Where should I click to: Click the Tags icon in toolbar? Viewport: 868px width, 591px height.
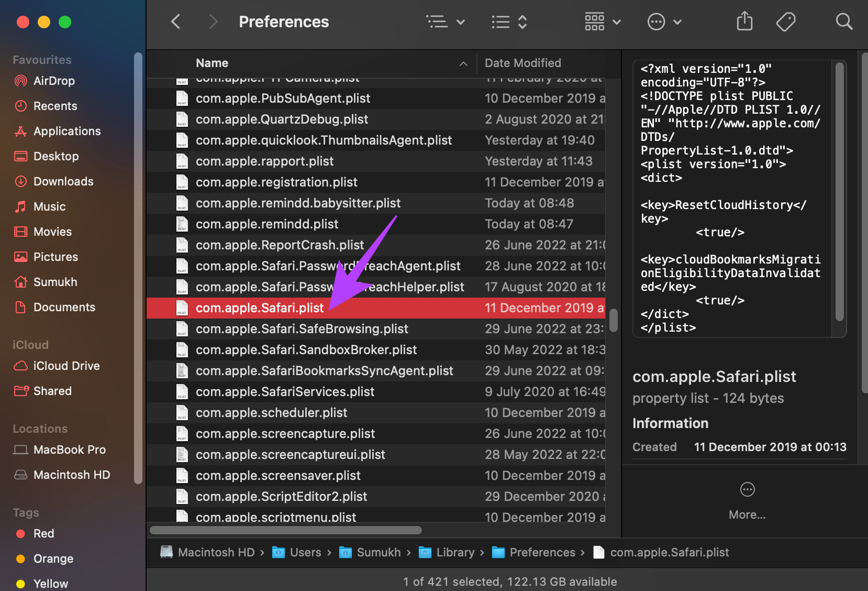tap(785, 21)
